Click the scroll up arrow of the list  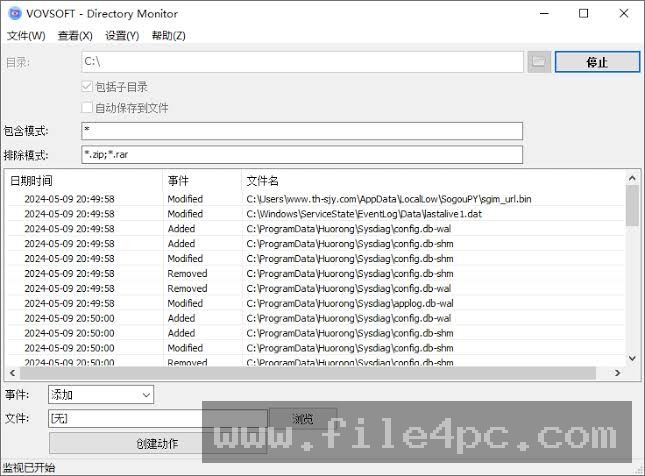[x=632, y=178]
